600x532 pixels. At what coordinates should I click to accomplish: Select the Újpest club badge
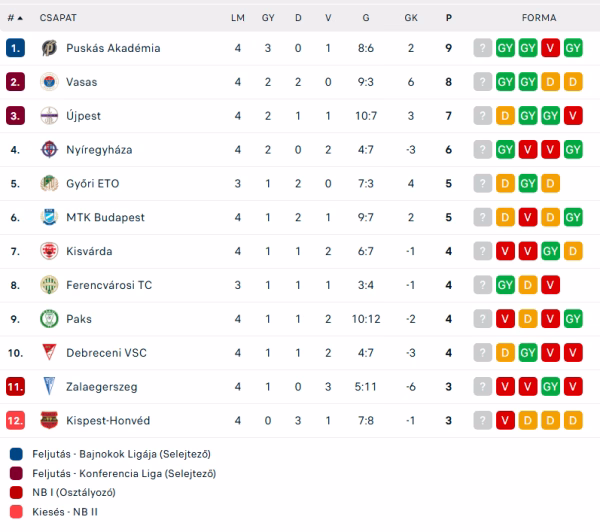[x=49, y=116]
